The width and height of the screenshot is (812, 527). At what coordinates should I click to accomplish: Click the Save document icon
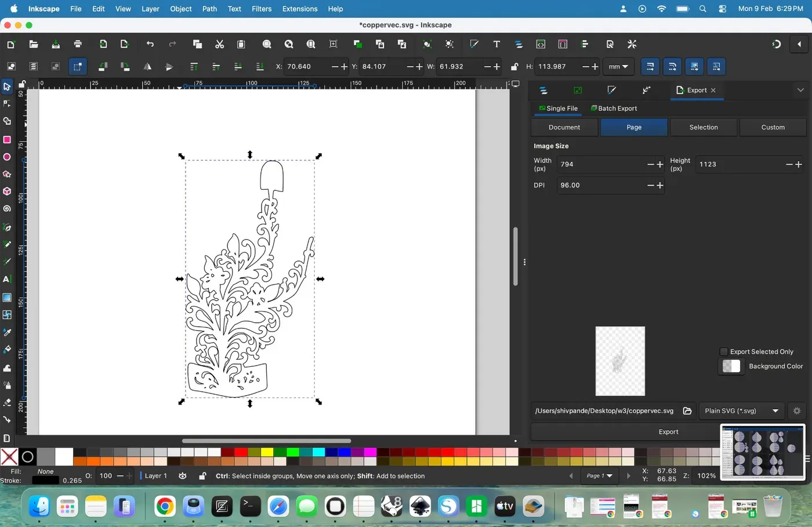click(x=56, y=44)
